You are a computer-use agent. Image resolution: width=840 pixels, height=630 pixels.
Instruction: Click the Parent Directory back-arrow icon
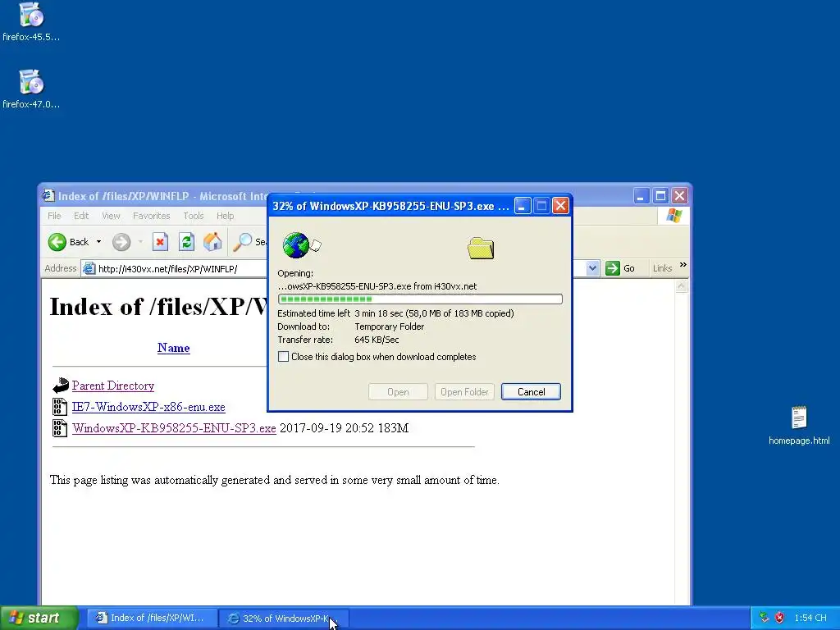coord(61,386)
